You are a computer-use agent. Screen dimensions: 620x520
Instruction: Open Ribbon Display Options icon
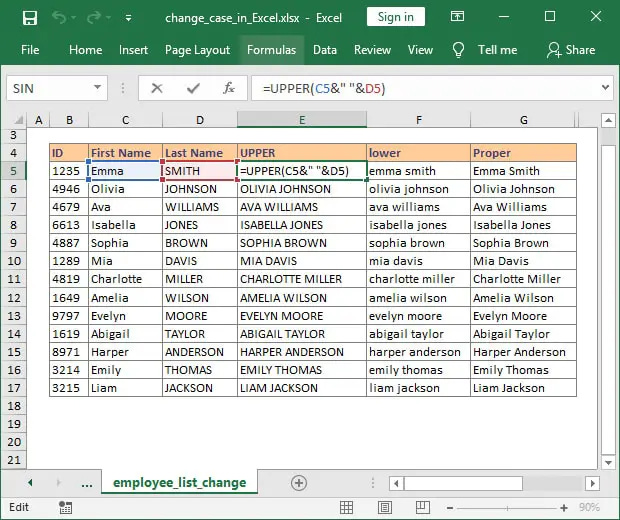tap(457, 17)
